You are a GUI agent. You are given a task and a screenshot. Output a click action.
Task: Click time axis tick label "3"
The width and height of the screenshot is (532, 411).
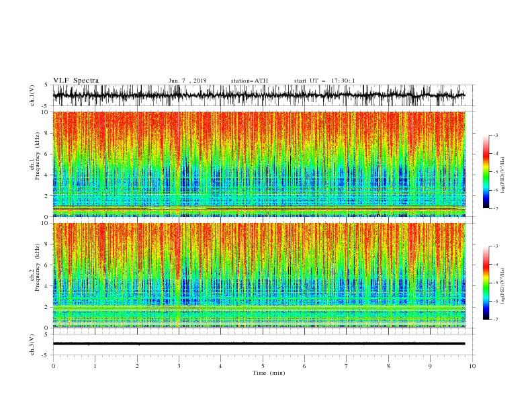179,366
